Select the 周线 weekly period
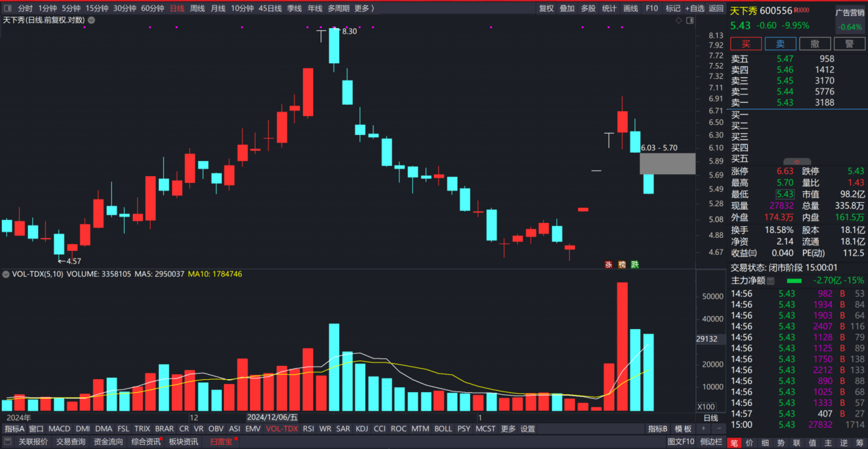 pyautogui.click(x=197, y=8)
